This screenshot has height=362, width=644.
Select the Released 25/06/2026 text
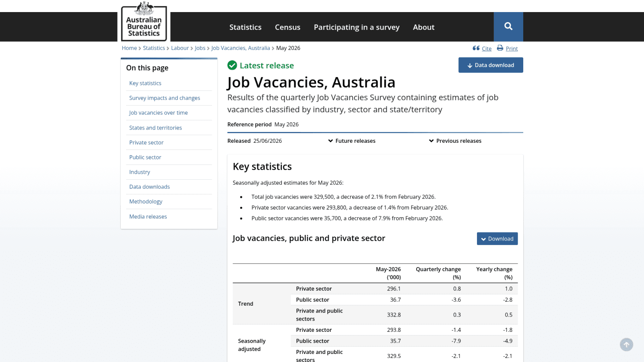tap(254, 141)
